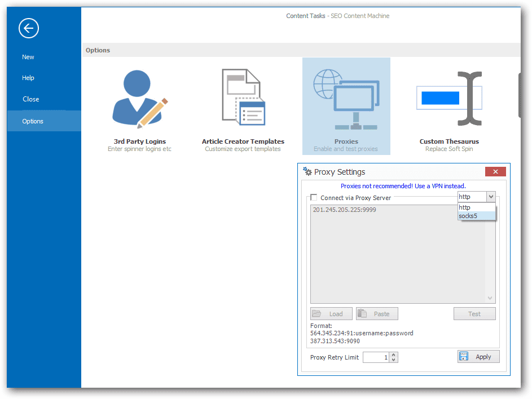Select http from the proxy type list
Image resolution: width=532 pixels, height=399 pixels.
click(x=476, y=207)
